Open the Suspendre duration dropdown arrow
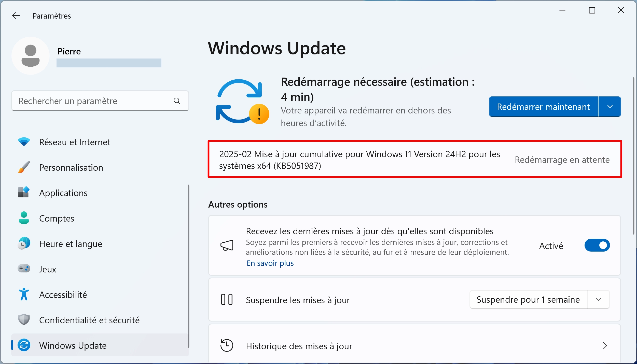The width and height of the screenshot is (637, 364). tap(599, 299)
